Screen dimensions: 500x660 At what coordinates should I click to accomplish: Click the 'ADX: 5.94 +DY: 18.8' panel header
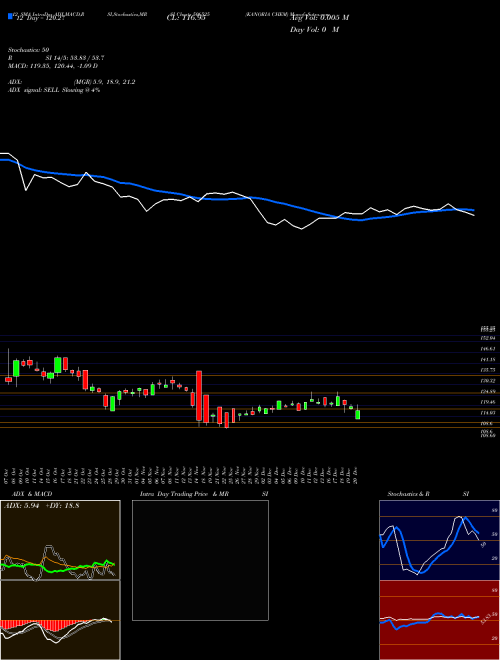coord(41,506)
